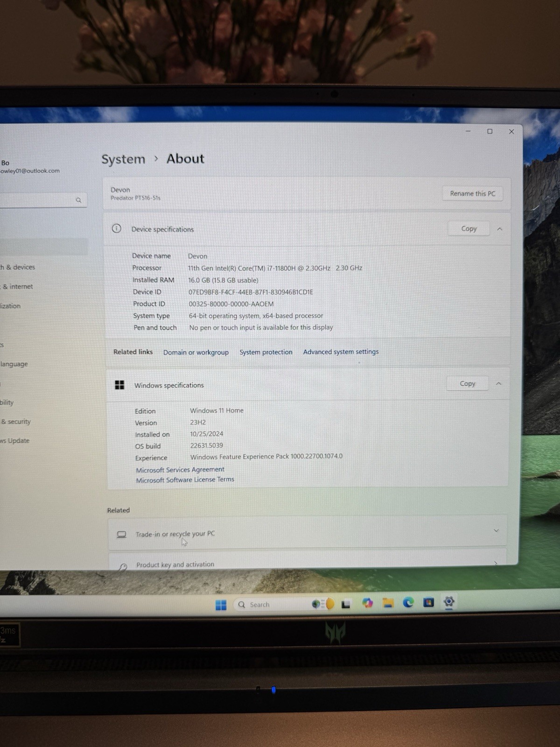Click the Installed RAM value 16.0 GB

(223, 280)
